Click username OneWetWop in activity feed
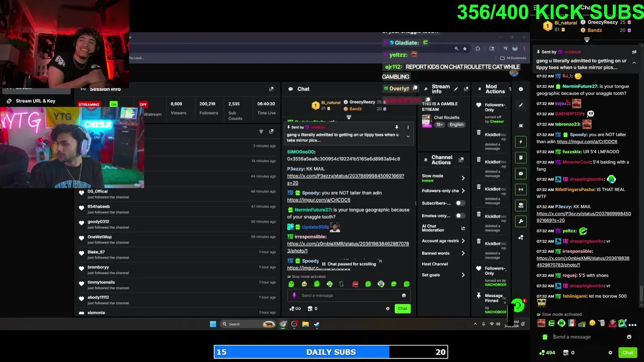Viewport: 644px width, 362px height. coord(100,237)
